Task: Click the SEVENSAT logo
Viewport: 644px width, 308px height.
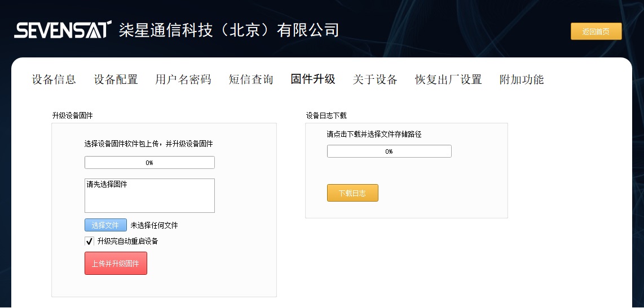Action: coord(63,29)
